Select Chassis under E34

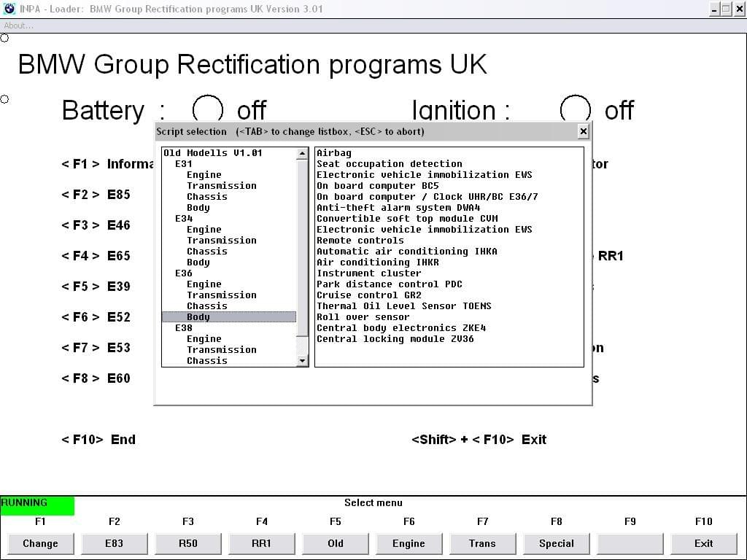click(206, 252)
